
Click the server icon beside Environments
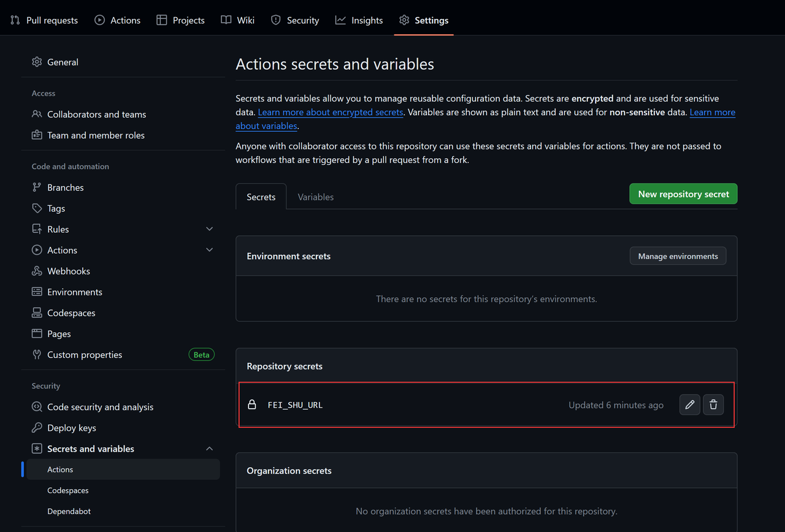click(37, 291)
